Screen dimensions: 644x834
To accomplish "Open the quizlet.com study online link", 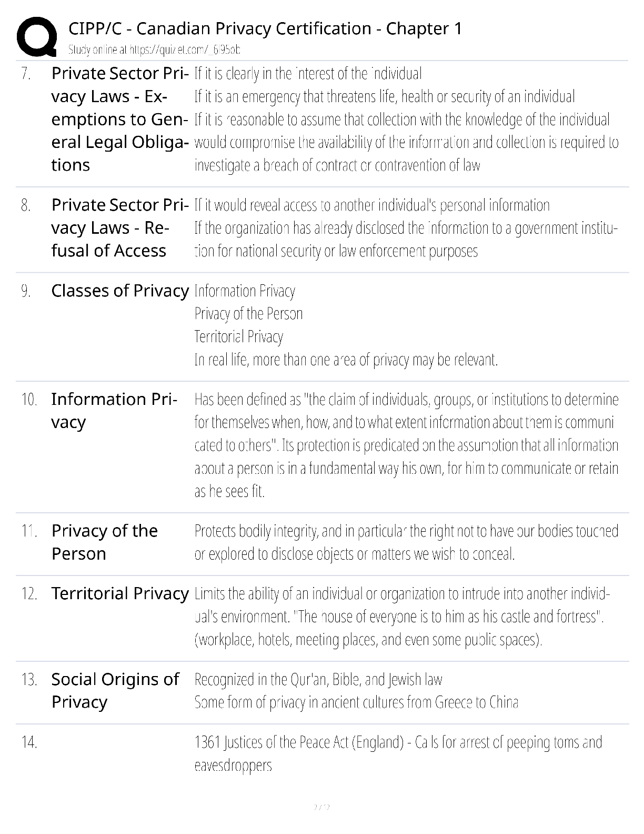I will pos(154,50).
